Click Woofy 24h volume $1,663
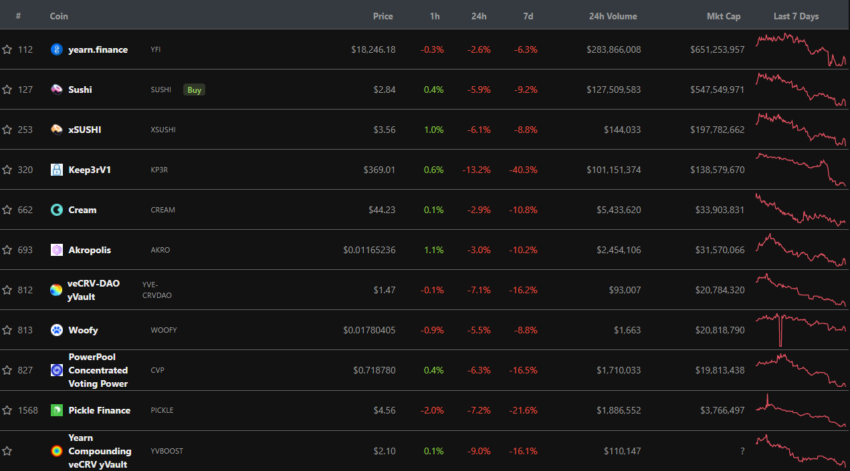 tap(627, 330)
